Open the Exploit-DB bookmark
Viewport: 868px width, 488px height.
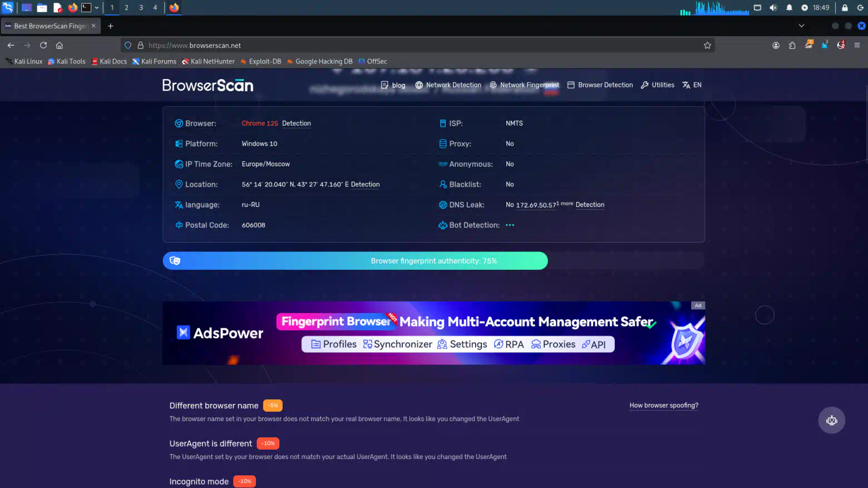[x=260, y=61]
